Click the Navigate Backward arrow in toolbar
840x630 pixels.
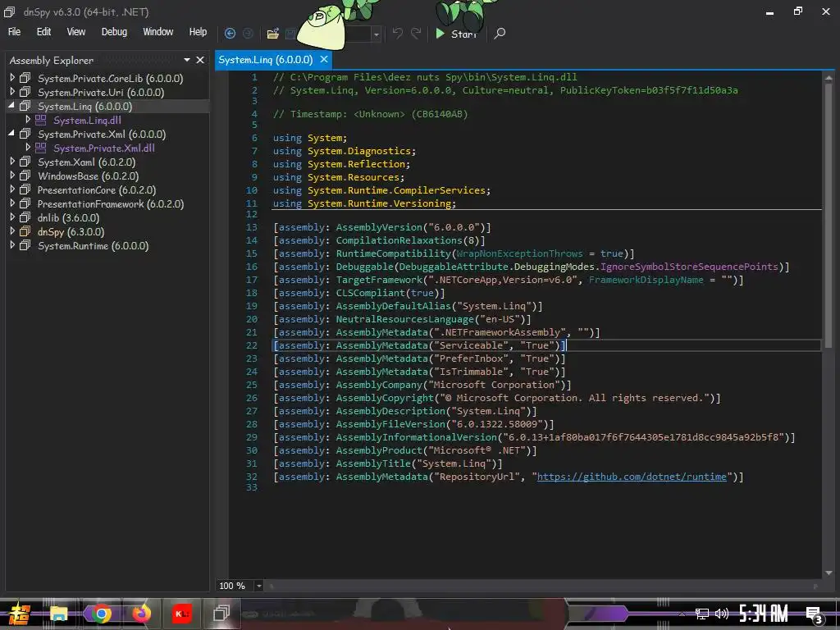coord(230,33)
